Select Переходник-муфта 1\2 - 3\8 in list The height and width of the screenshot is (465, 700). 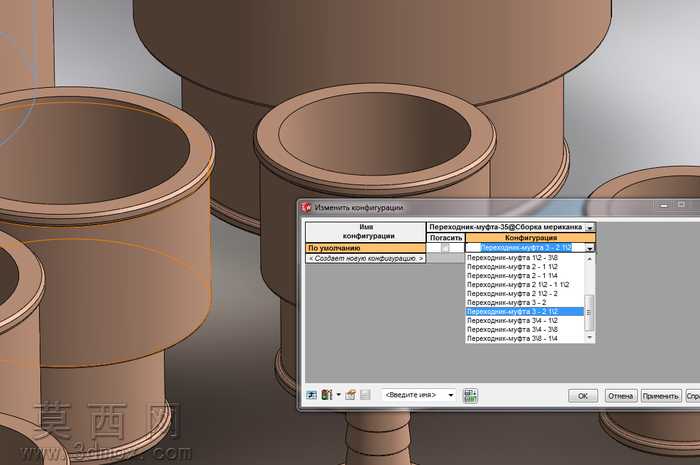[525, 257]
